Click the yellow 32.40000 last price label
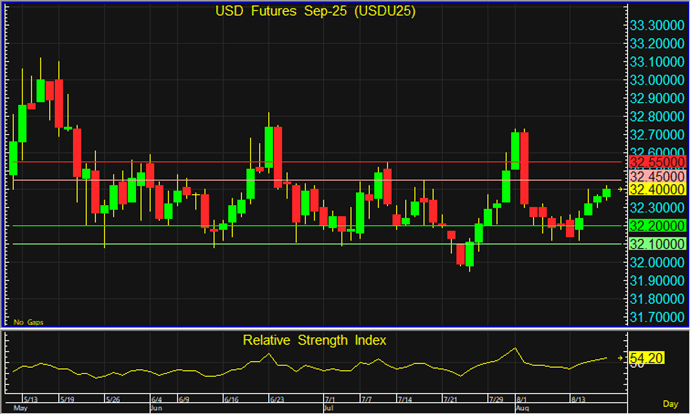 656,189
